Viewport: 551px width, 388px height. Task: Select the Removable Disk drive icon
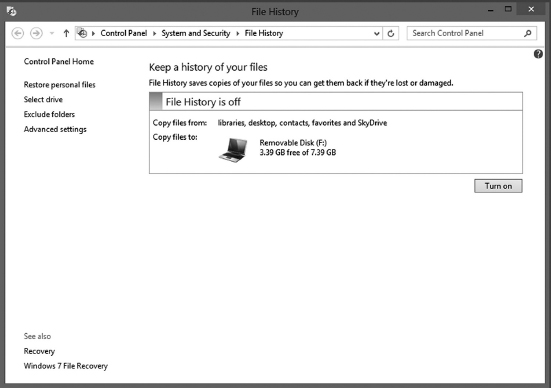[233, 150]
